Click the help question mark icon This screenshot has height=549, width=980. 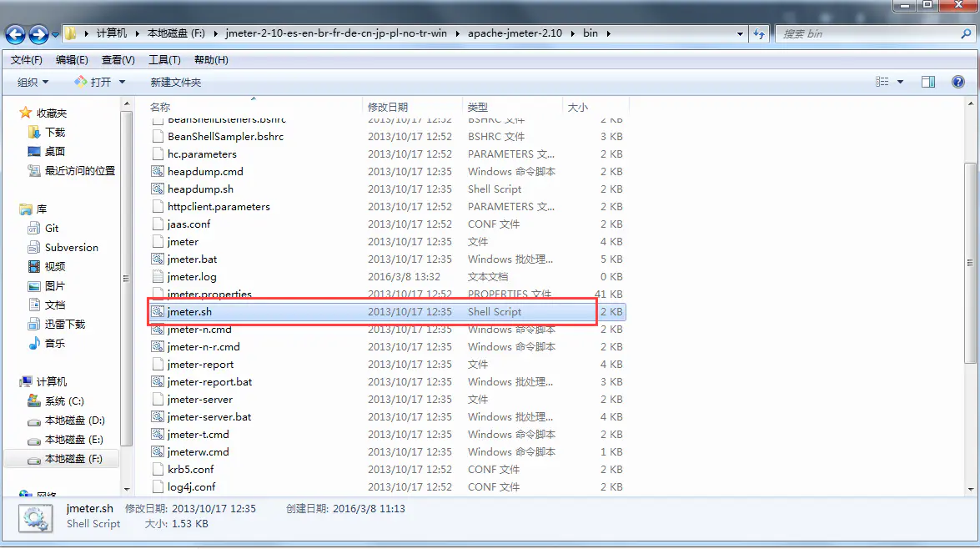pyautogui.click(x=958, y=82)
